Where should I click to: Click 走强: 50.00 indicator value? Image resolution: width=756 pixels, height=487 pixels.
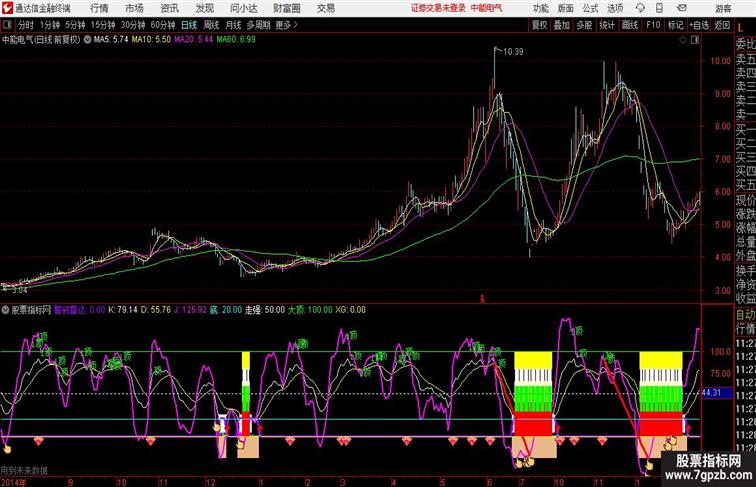coord(265,310)
